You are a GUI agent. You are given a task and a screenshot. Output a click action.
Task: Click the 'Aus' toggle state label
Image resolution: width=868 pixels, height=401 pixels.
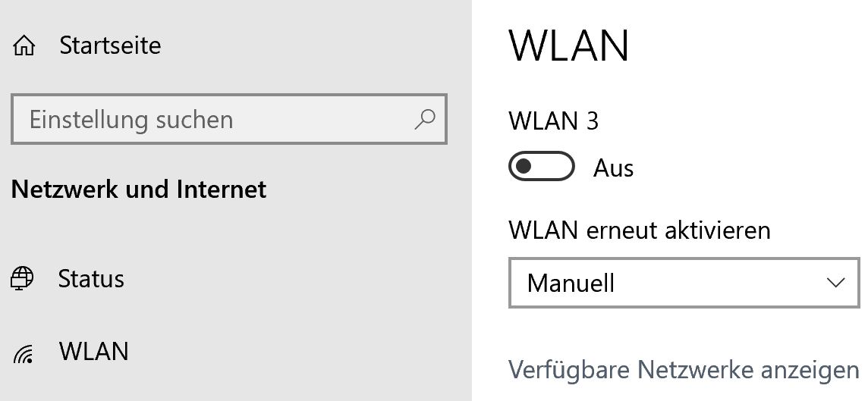[x=613, y=168]
